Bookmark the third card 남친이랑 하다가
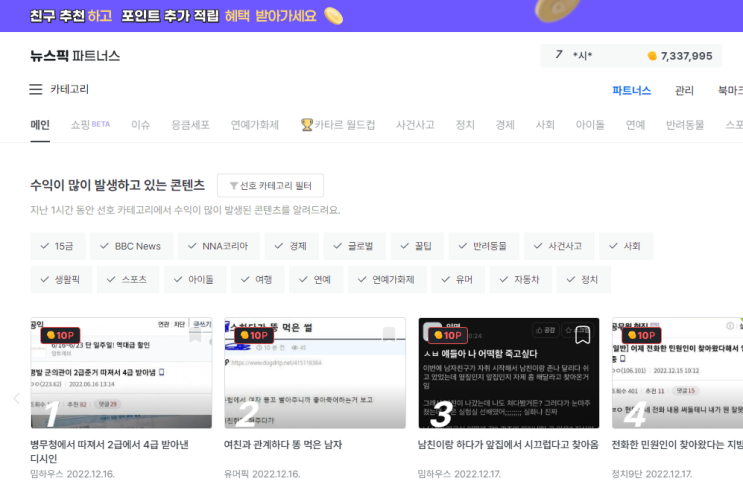This screenshot has height=496, width=743. (582, 335)
